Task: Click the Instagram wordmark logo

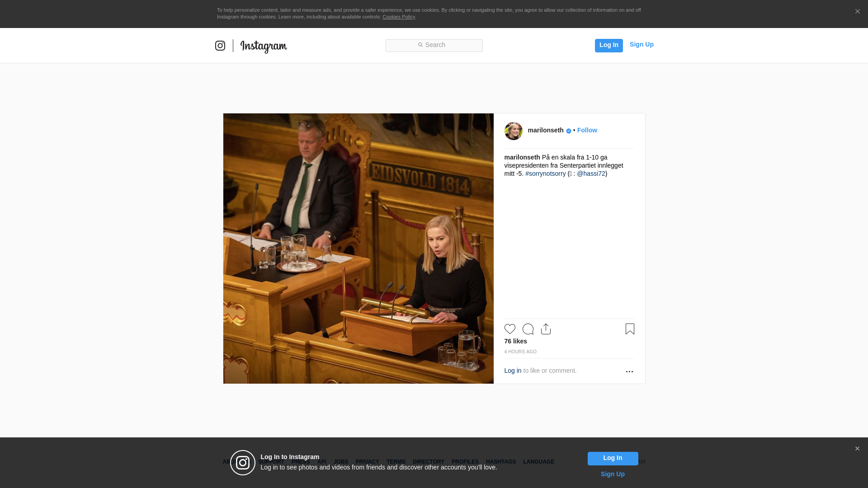Action: (x=264, y=46)
